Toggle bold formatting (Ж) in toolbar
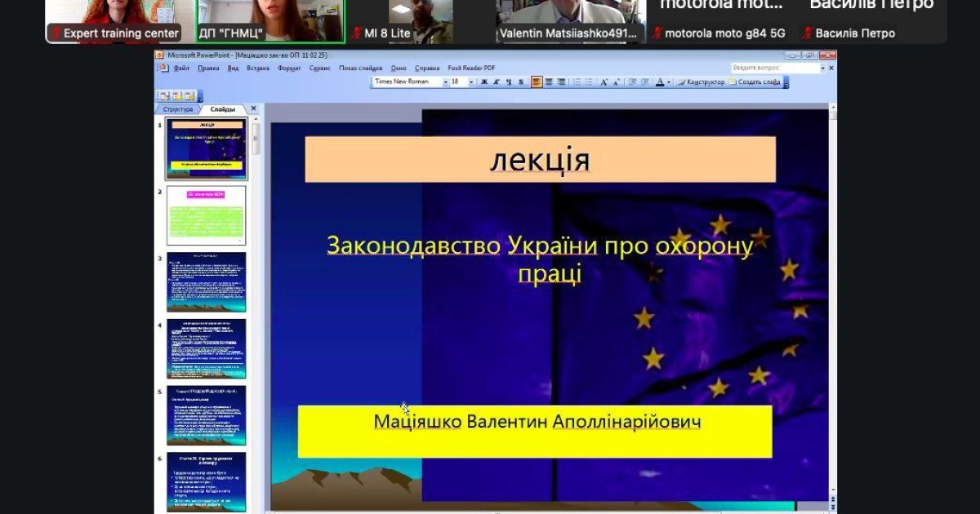Image resolution: width=980 pixels, height=514 pixels. tap(484, 82)
